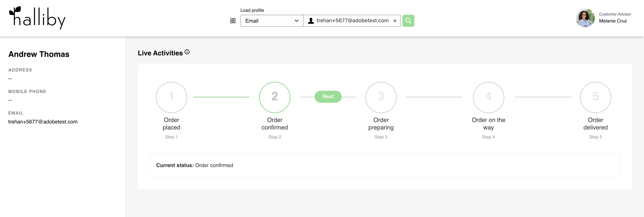Select step 3 Order preparing circle

[381, 97]
